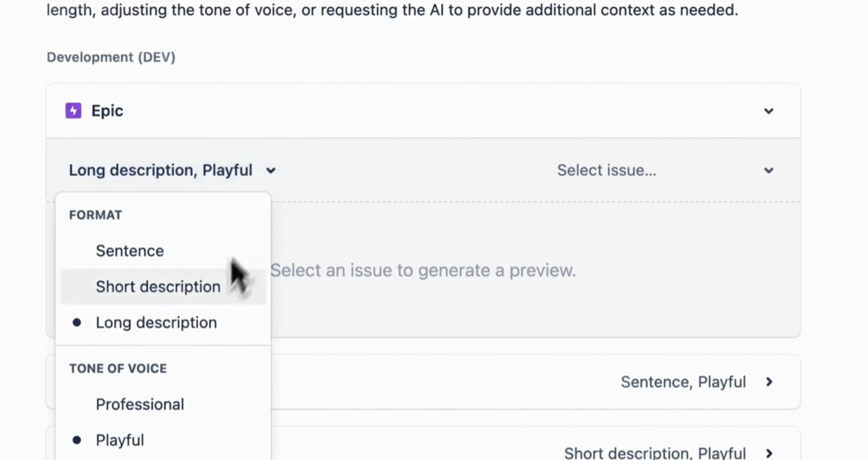The width and height of the screenshot is (868, 460).
Task: Expand the row labeled Sentence, Playful
Action: click(x=423, y=382)
